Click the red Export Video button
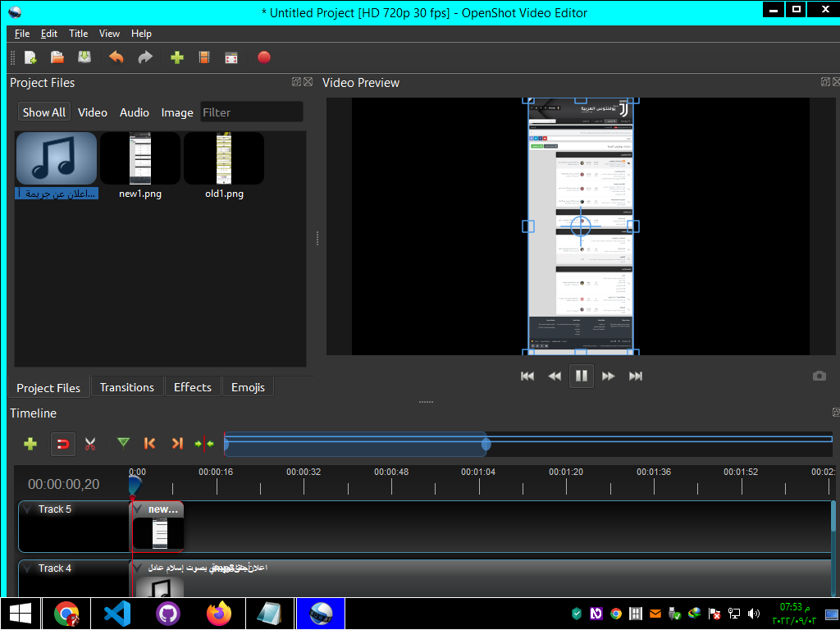 click(264, 57)
